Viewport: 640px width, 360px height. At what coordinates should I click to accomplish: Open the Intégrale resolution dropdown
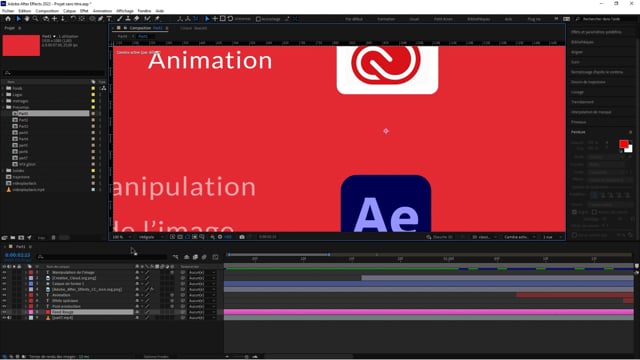coord(150,237)
